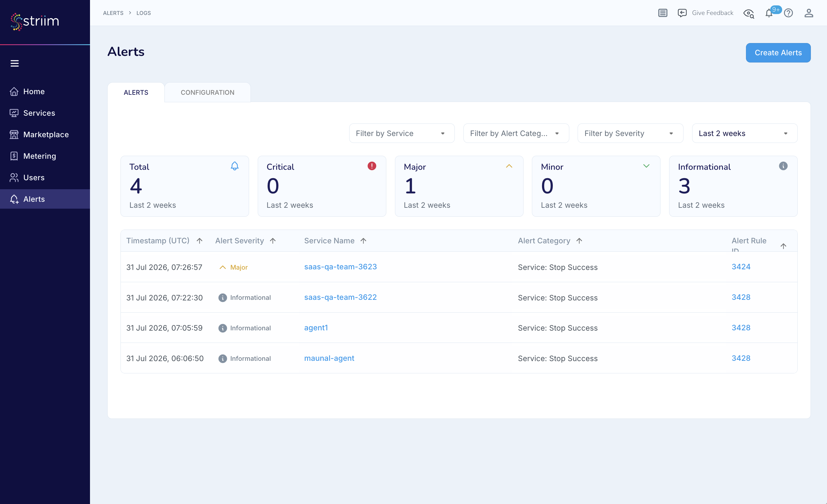This screenshot has width=827, height=504.
Task: Click the Services monitor icon
Action: click(14, 113)
